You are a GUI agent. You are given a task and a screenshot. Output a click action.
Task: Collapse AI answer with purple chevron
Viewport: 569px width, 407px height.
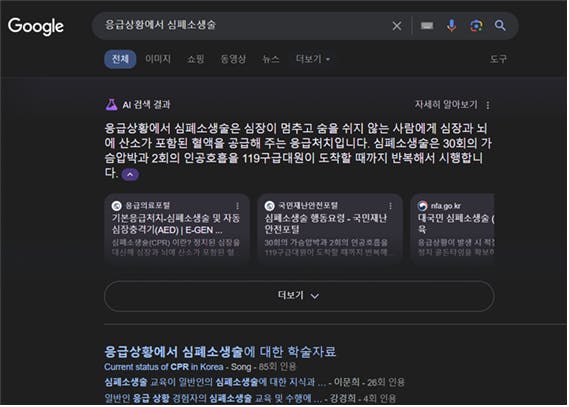130,174
